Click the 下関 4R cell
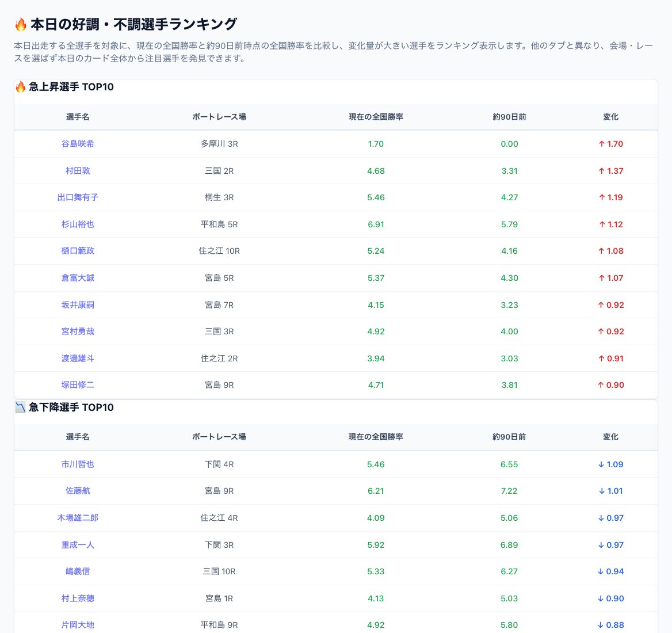This screenshot has width=672, height=633. [219, 464]
